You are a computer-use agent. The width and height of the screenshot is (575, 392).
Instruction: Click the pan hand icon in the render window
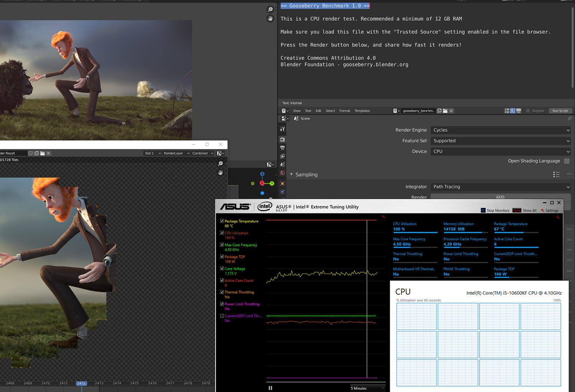[x=220, y=172]
